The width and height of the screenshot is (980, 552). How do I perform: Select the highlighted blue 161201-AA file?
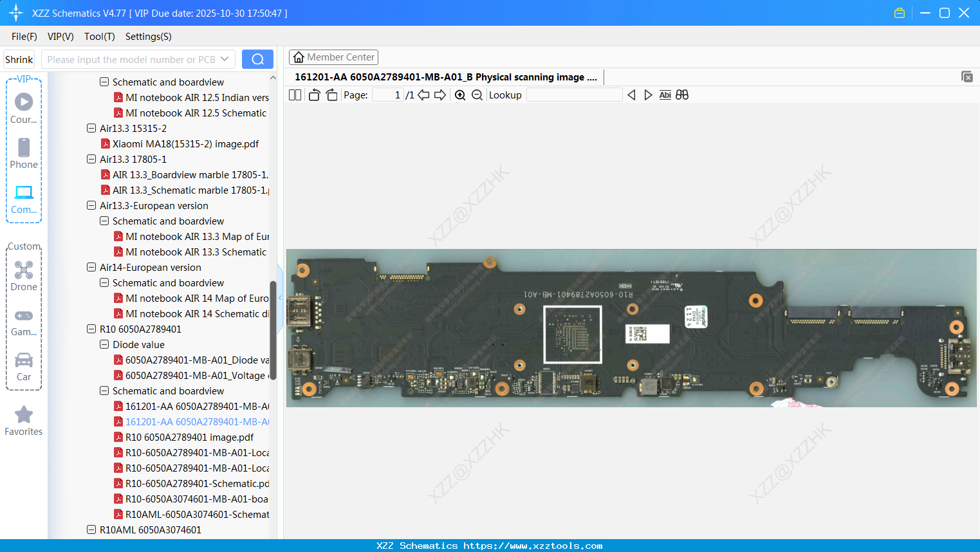[197, 422]
